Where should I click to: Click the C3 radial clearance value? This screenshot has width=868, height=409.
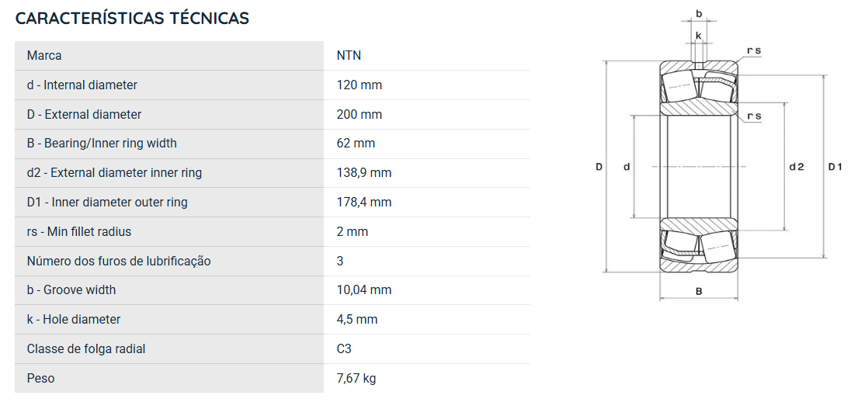[x=344, y=348]
